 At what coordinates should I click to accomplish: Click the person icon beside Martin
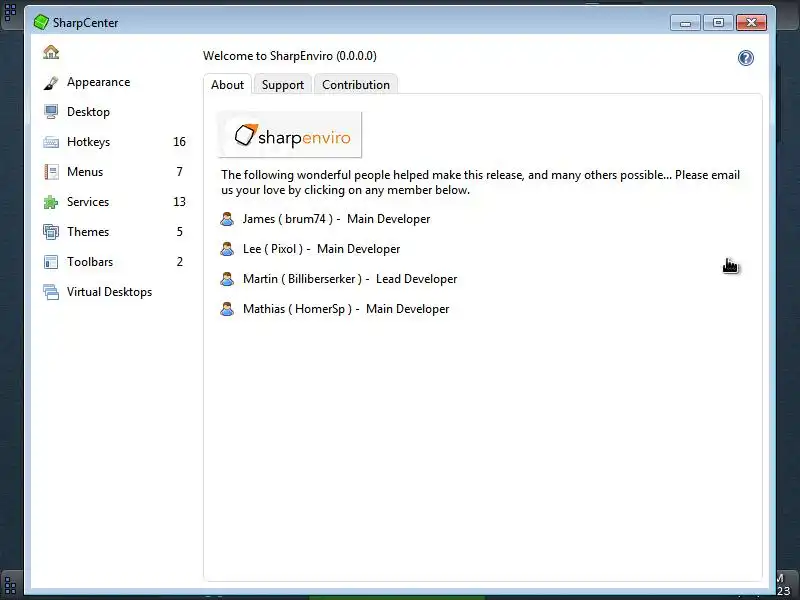(227, 279)
